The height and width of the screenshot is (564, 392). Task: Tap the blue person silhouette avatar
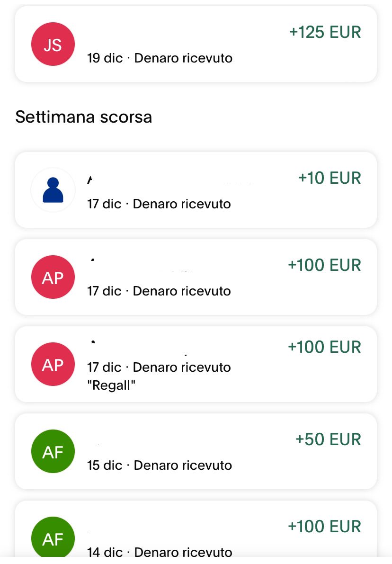[x=53, y=190]
